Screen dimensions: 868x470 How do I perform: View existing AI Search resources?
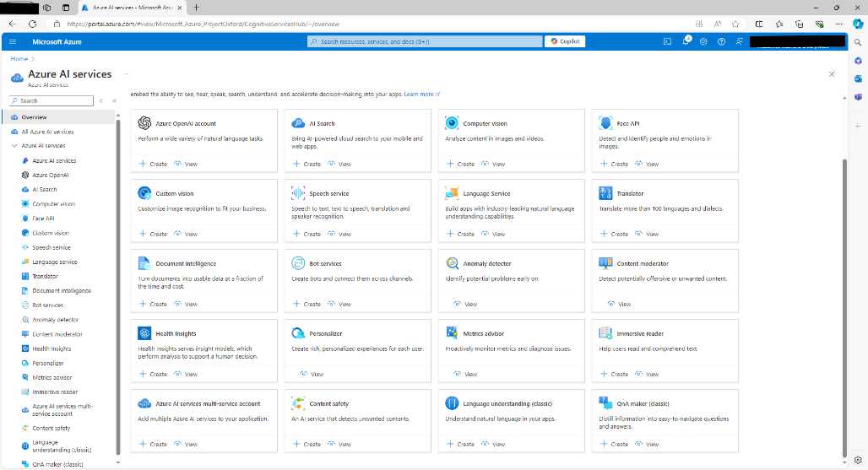tap(340, 164)
